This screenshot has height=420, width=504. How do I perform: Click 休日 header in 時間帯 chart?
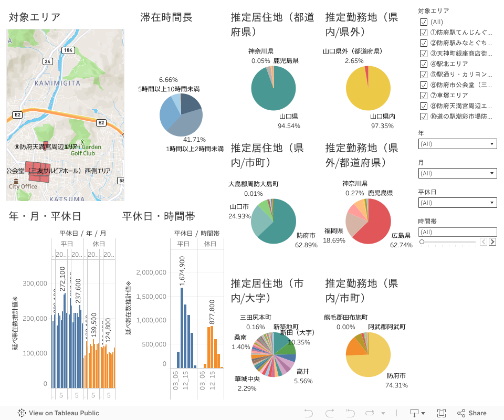point(210,244)
